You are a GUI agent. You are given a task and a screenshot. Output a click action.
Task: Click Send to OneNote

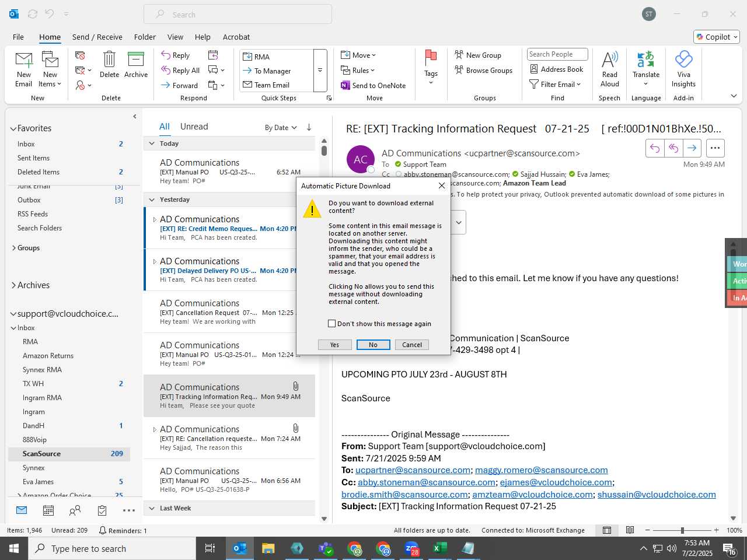373,85
